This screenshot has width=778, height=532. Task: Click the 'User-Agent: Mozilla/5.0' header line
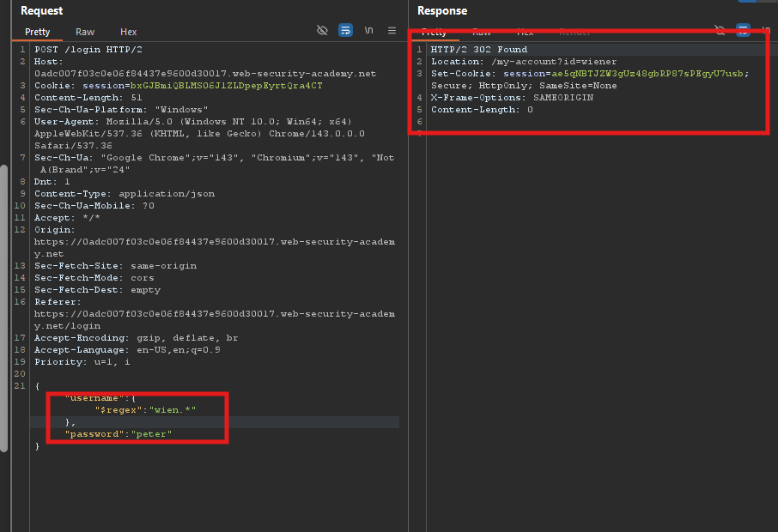[193, 122]
